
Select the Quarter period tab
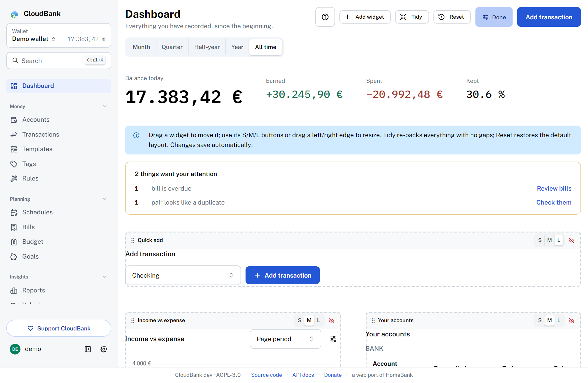click(172, 47)
